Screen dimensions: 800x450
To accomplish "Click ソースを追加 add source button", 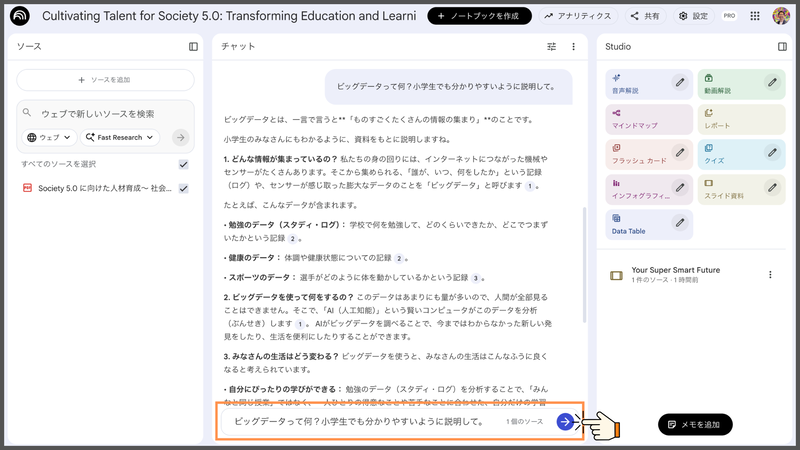I will pyautogui.click(x=105, y=80).
